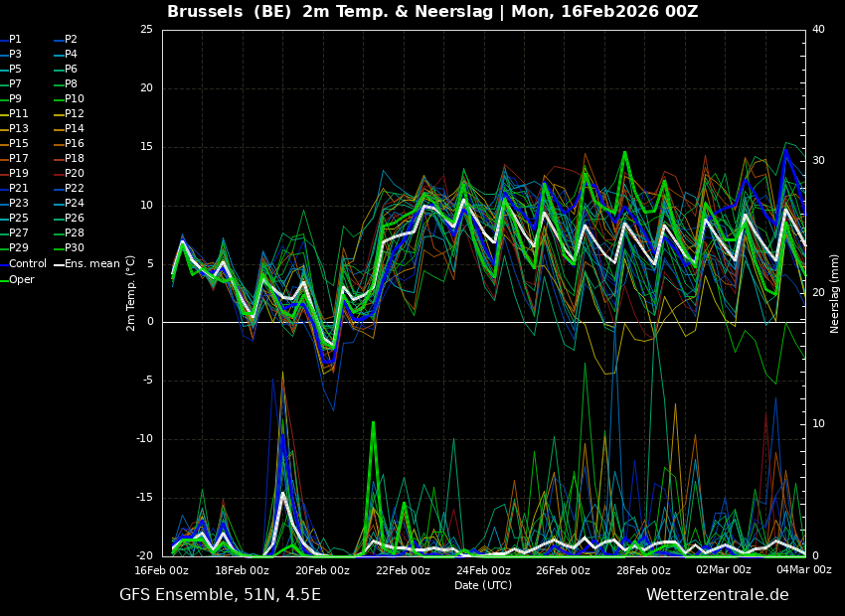Click the P20 legend entry
Screen dimensions: 845x616
70,174
